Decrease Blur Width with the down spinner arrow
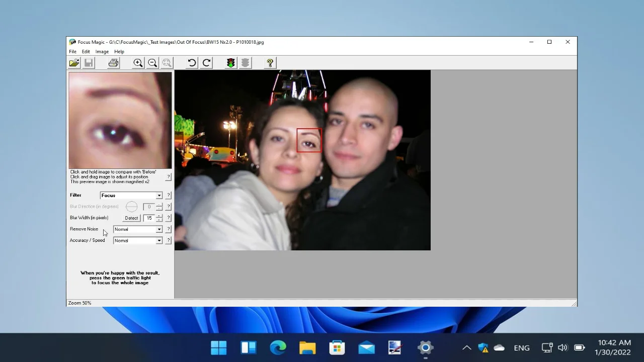This screenshot has height=362, width=644. coord(159,220)
